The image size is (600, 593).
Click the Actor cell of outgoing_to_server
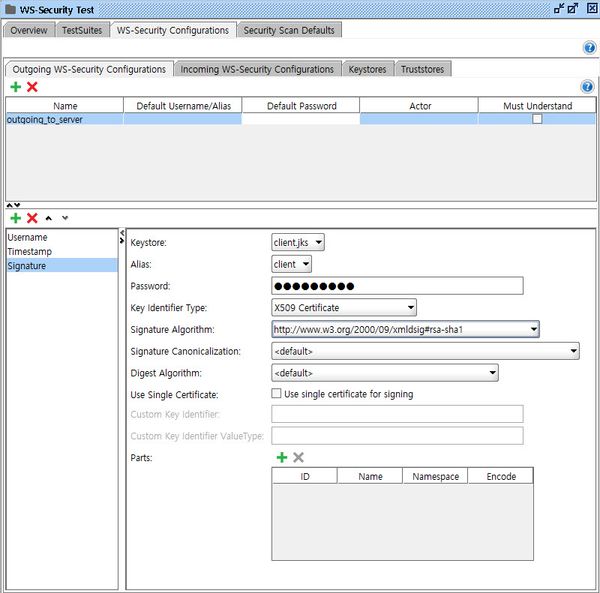click(419, 119)
